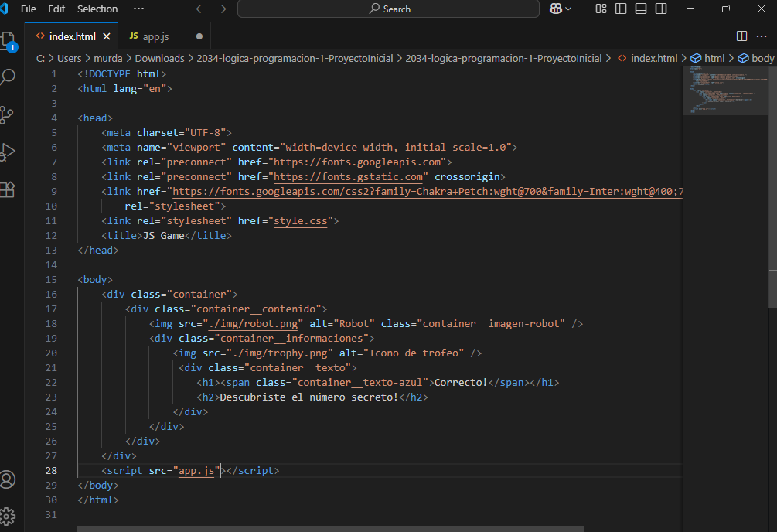Screen dimensions: 777x532
Task: Open the Manage gear icon
Action: [x=8, y=516]
